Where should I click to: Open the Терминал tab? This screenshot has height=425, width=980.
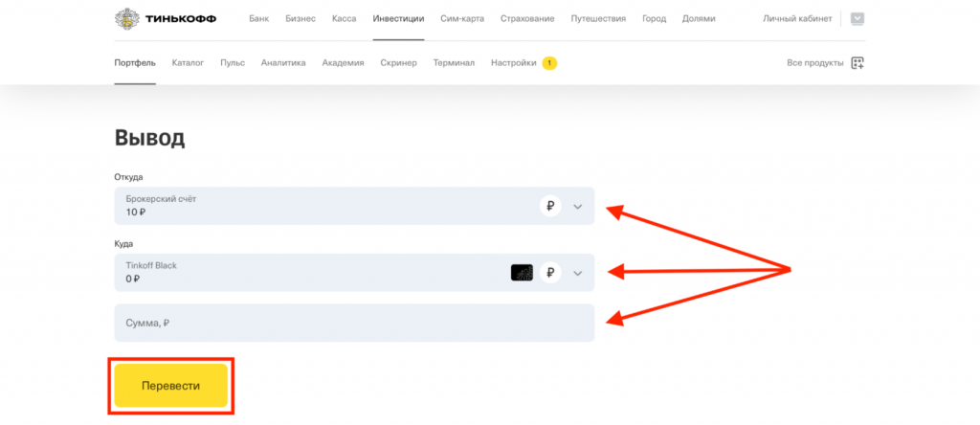tap(454, 63)
